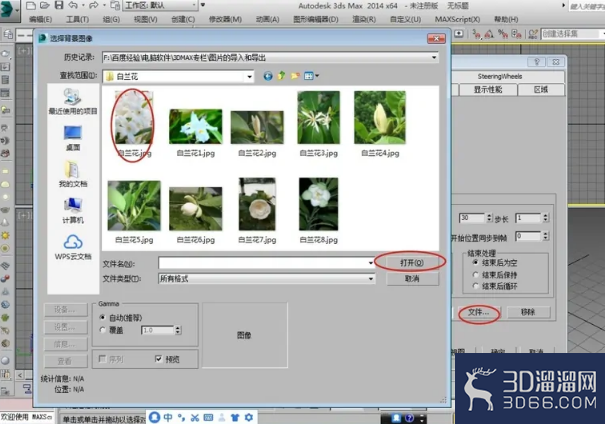Click the go-back blue arrow icon in file dialog
This screenshot has width=605, height=424.
coord(268,76)
